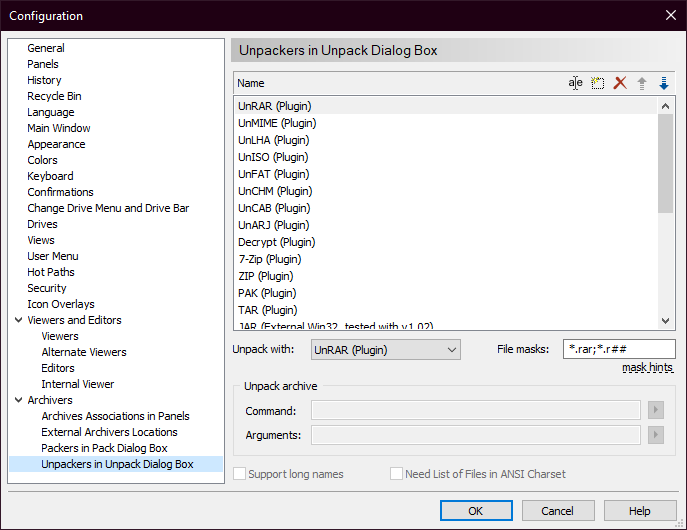Click the new item icon in the list toolbar

598,83
